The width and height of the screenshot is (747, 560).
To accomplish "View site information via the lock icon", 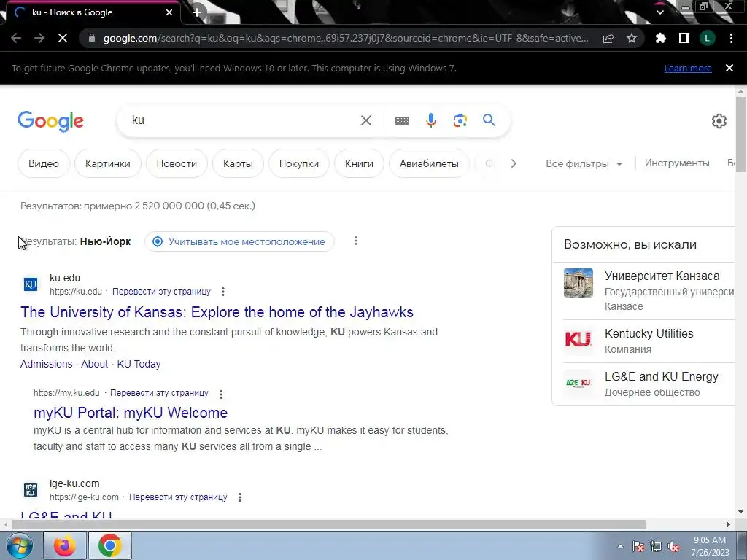I will pos(92,38).
